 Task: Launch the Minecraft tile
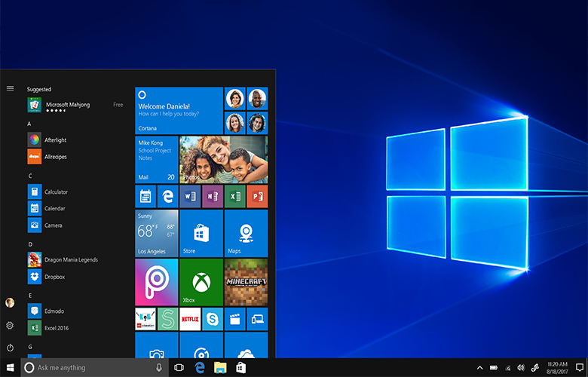click(246, 282)
